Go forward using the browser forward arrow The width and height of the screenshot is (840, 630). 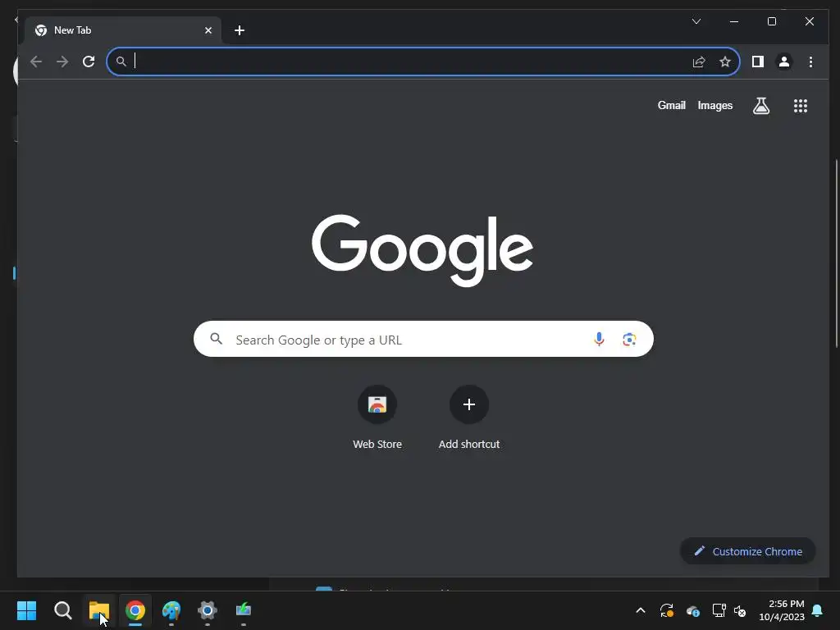click(x=62, y=62)
